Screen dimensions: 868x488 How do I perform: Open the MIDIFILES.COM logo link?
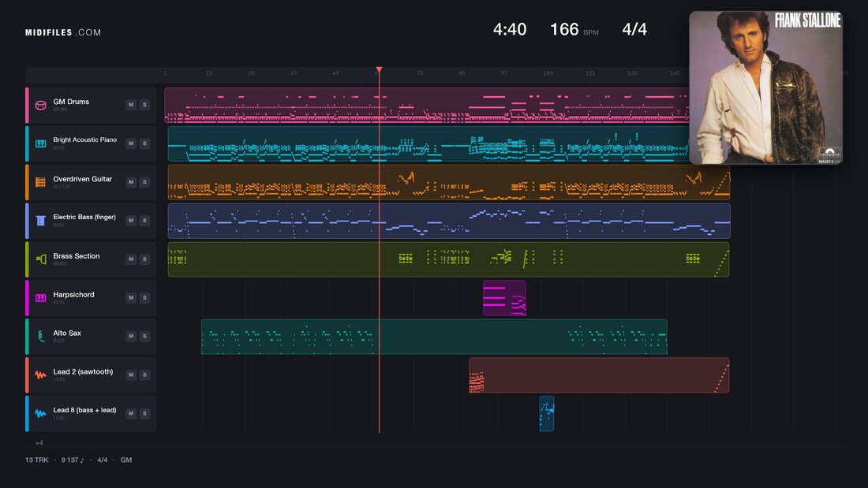pos(63,32)
